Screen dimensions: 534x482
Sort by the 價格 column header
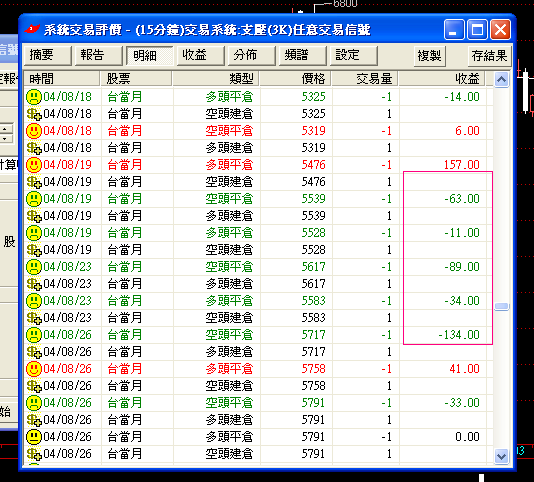[295, 79]
